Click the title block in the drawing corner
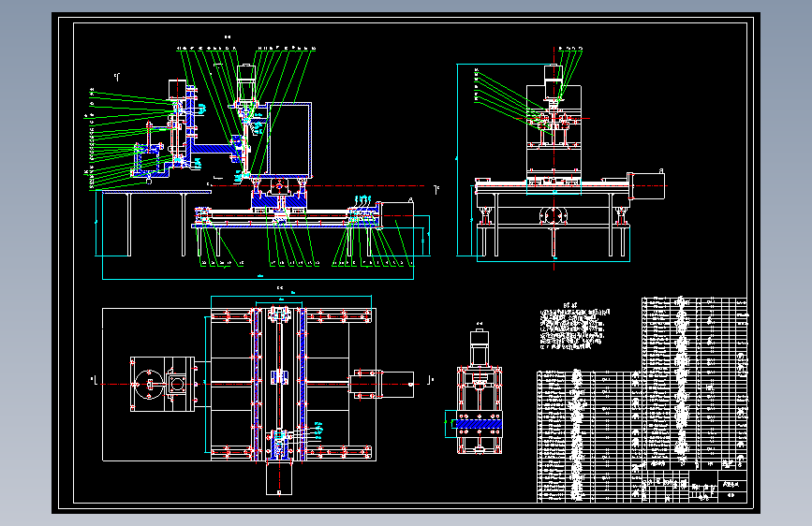812x526 pixels. click(695, 486)
